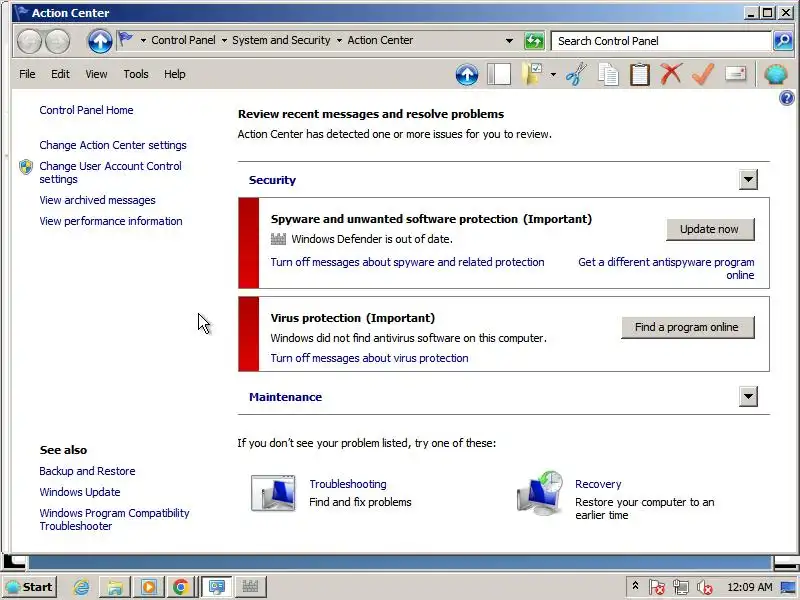This screenshot has width=800, height=600.
Task: Click the Back navigation arrow
Action: tap(29, 41)
